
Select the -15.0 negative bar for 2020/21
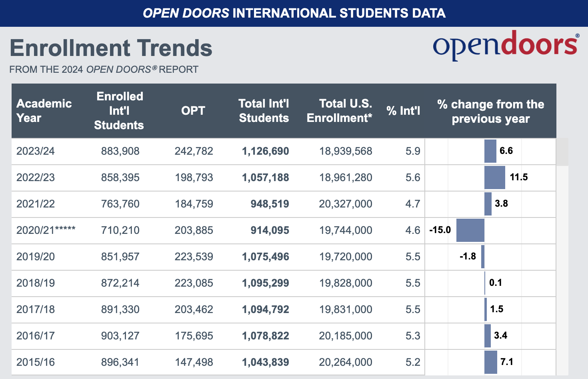pos(470,230)
